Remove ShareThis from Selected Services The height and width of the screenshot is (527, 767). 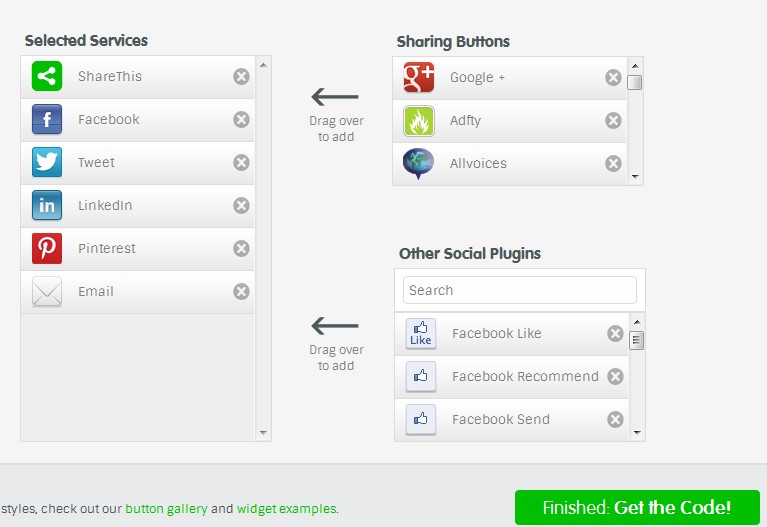(x=241, y=77)
